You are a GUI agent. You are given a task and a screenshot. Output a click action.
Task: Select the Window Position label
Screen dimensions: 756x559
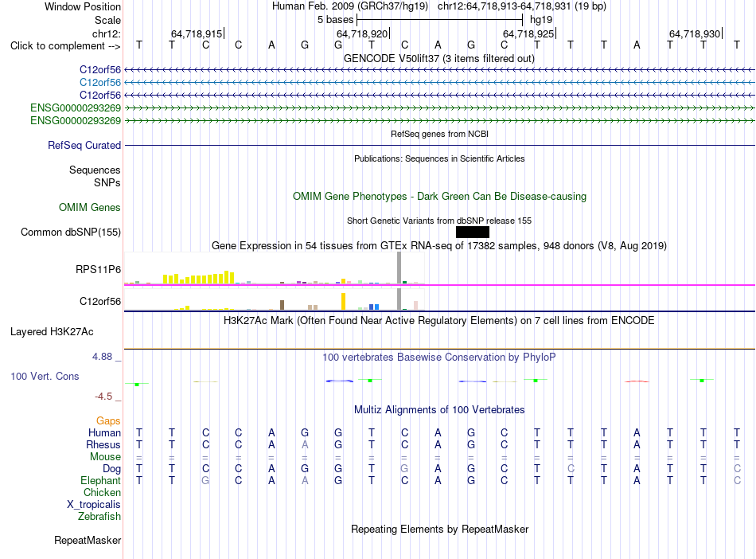[83, 6]
